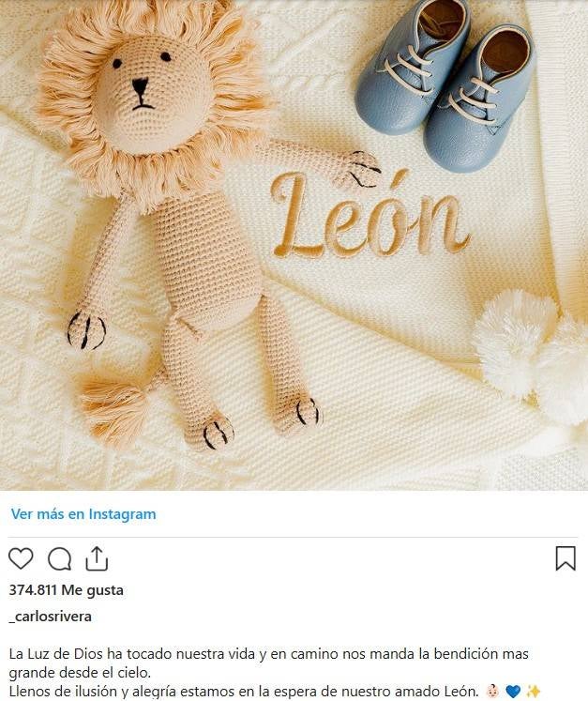588x701 pixels.
Task: Click the share arrow icon
Action: (97, 559)
